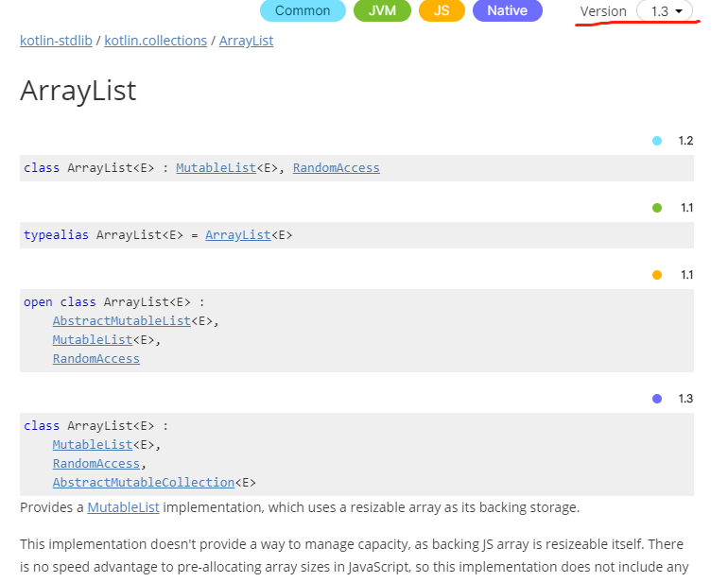
Task: Open MutableList link in the description paragraph
Action: (123, 508)
